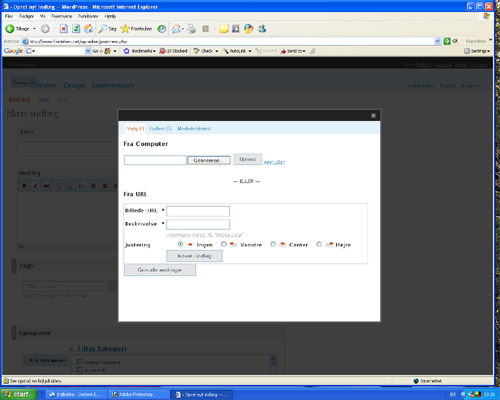The image size is (500, 400).
Task: Click the Gennemse browse button
Action: pos(209,160)
